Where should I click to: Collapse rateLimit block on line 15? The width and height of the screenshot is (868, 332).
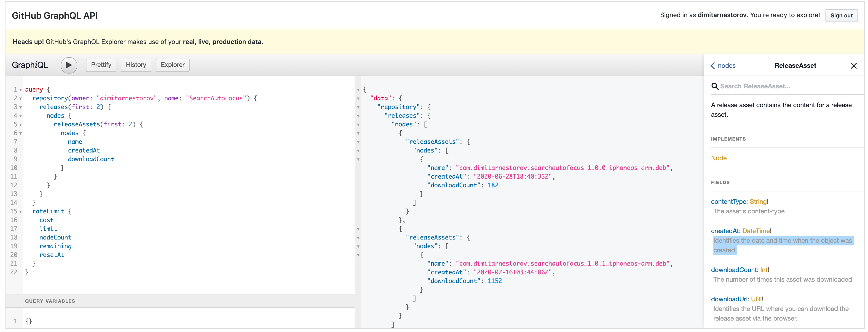click(x=21, y=212)
